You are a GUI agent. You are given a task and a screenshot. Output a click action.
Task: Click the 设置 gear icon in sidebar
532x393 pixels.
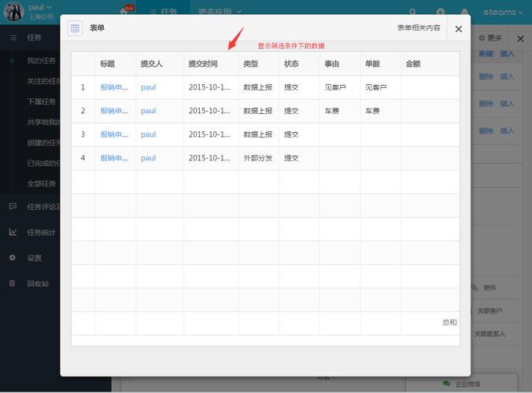[13, 258]
